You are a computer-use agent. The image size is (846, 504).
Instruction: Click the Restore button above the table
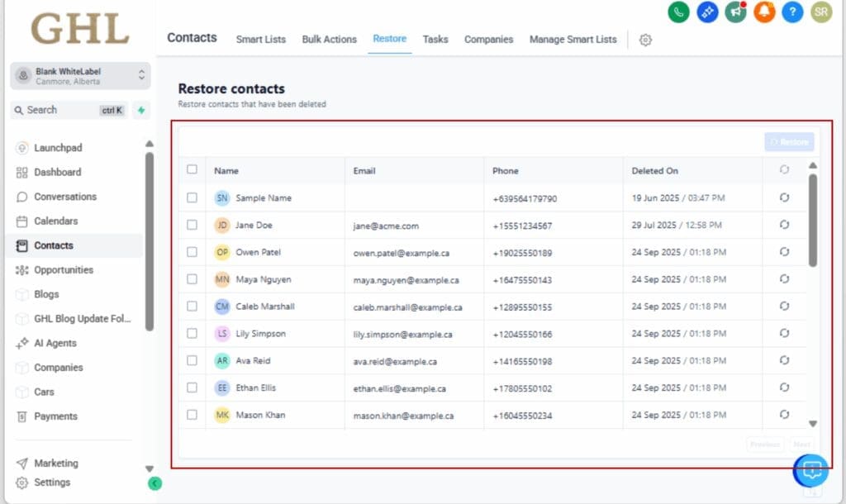[x=788, y=141]
